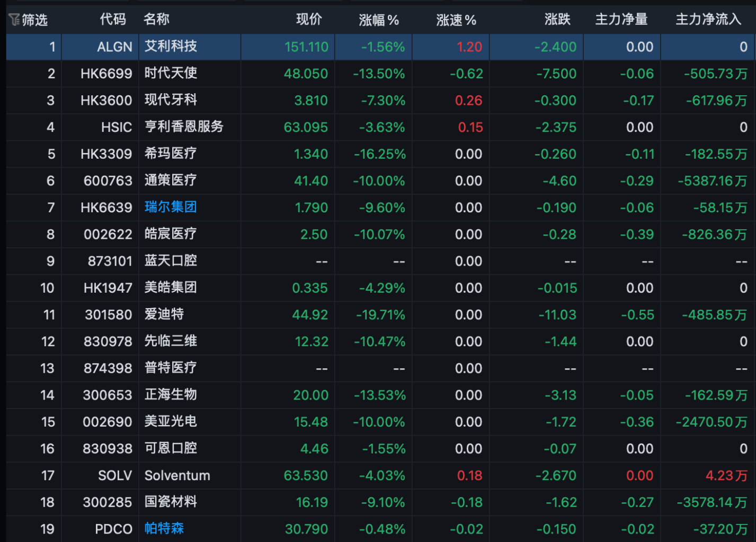Select the 600763 通策医疗 row

pos(381,180)
